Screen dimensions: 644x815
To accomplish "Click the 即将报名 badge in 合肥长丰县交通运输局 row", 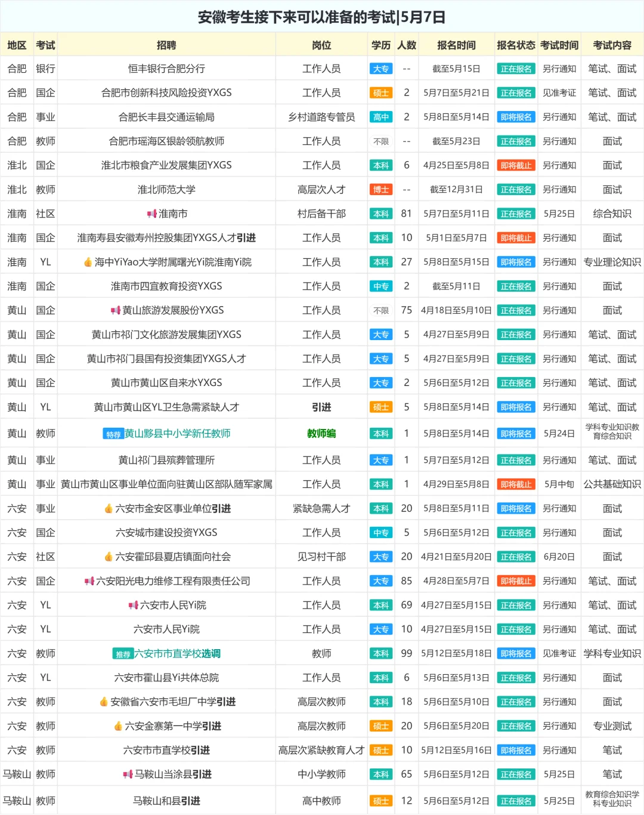I will pos(516,117).
